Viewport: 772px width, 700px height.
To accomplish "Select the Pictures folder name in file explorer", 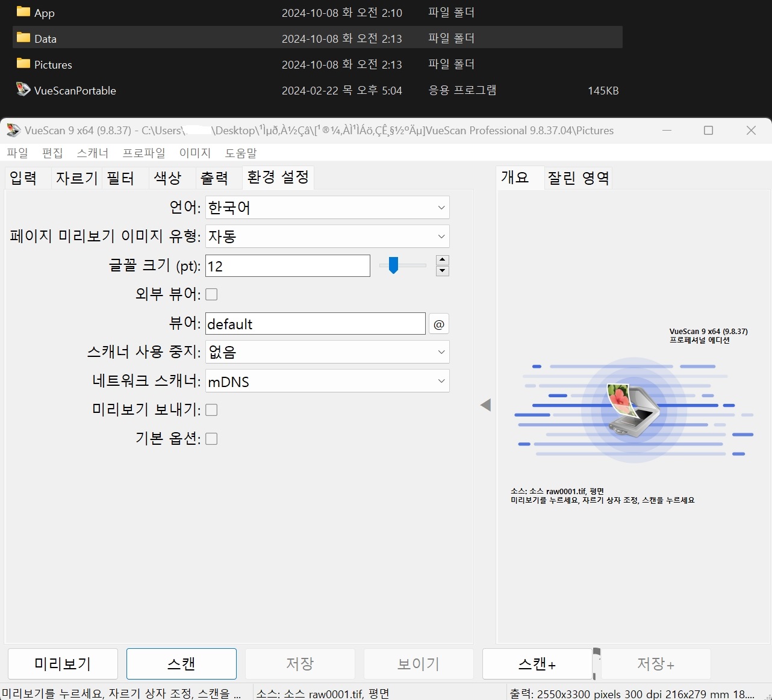I will click(53, 64).
